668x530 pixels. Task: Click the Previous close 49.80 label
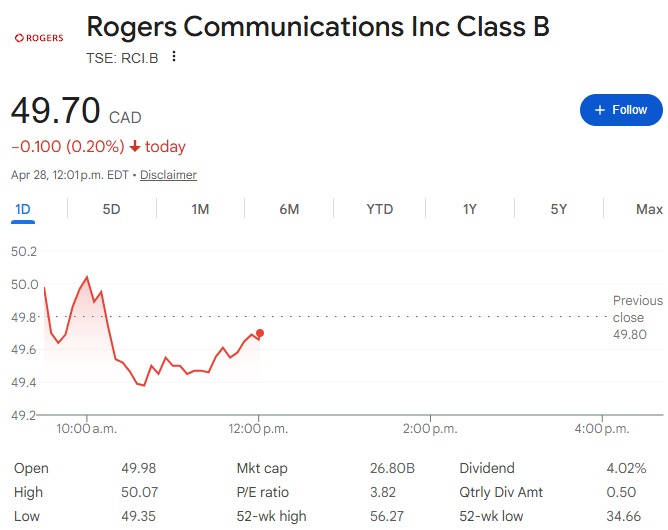637,317
